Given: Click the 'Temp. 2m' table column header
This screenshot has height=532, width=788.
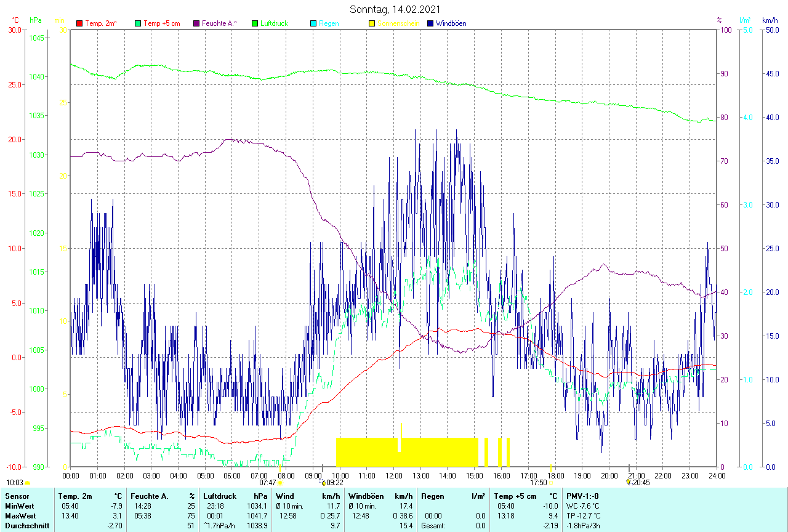Looking at the screenshot, I should click(75, 496).
